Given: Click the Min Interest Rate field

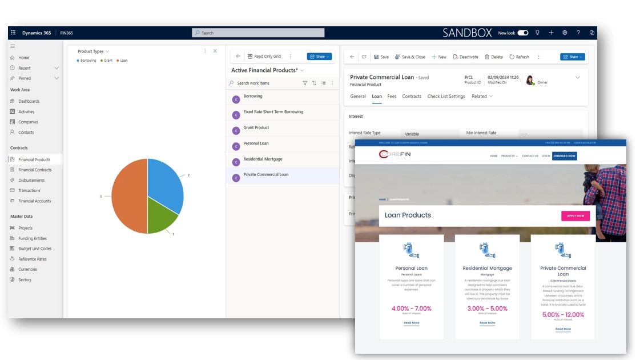Looking at the screenshot, I should 550,134.
